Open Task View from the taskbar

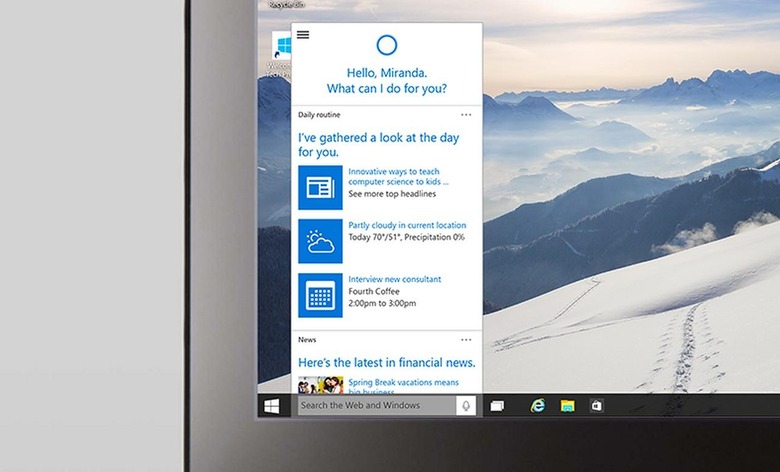point(497,405)
